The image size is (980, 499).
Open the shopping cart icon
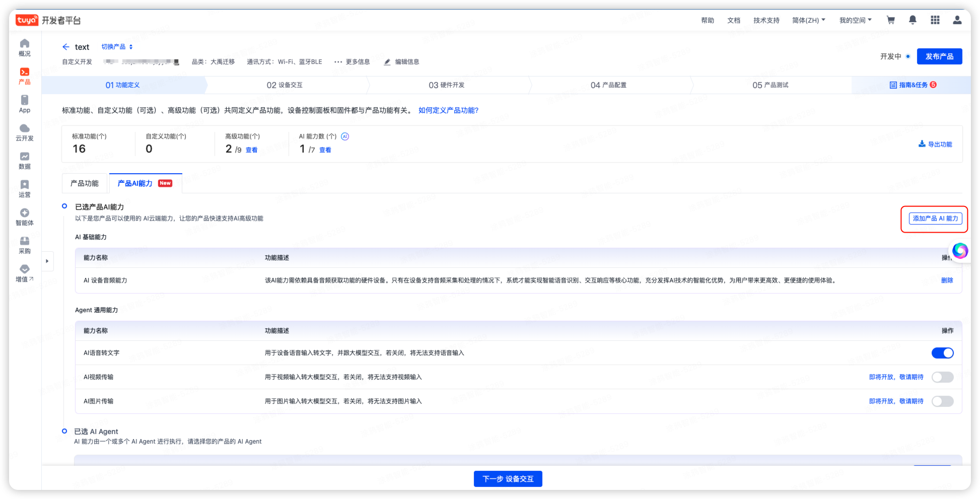point(890,20)
